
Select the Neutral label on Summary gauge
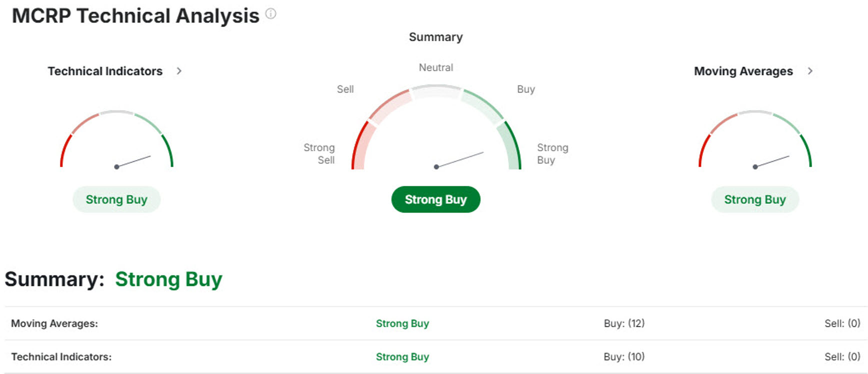click(436, 68)
